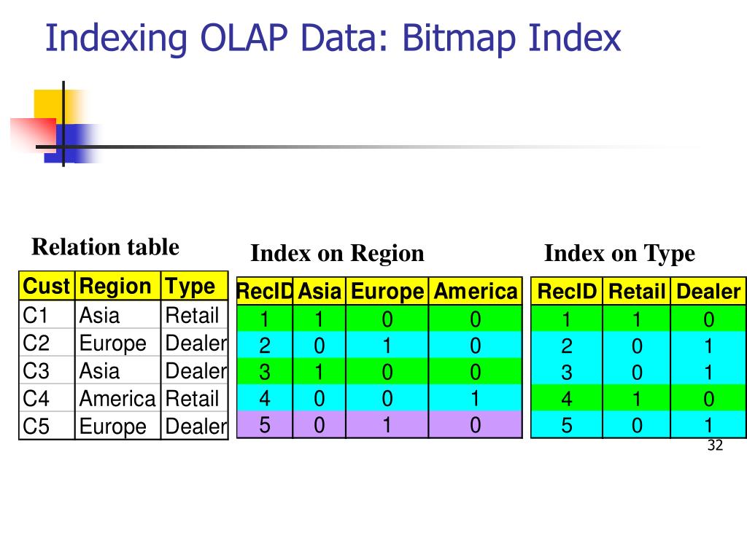Click Retail bit '1' for Type index RecID 4
This screenshot has height=560, width=747.
[636, 398]
